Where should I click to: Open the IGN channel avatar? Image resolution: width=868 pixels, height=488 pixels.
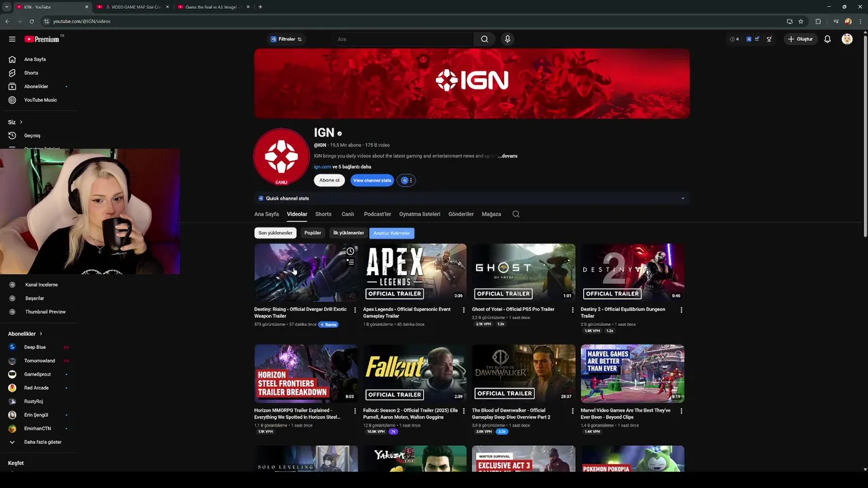(x=281, y=157)
